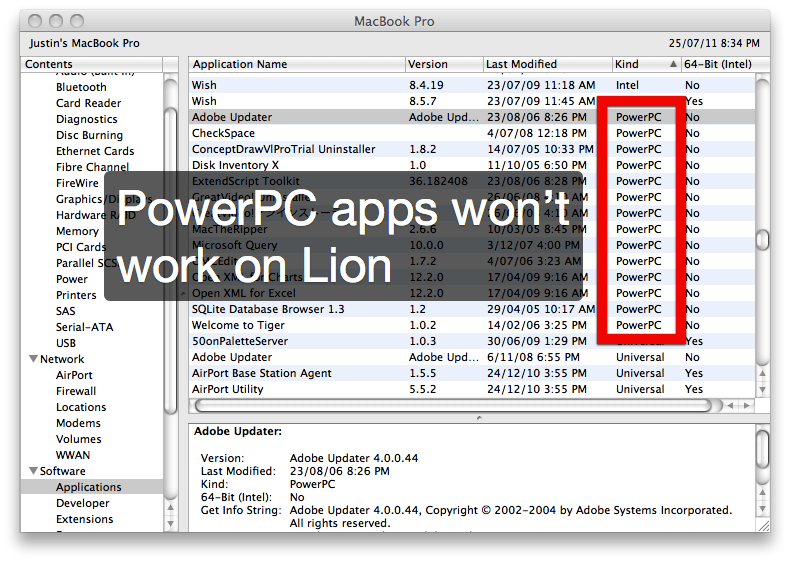Select Developer in sidebar

83,504
